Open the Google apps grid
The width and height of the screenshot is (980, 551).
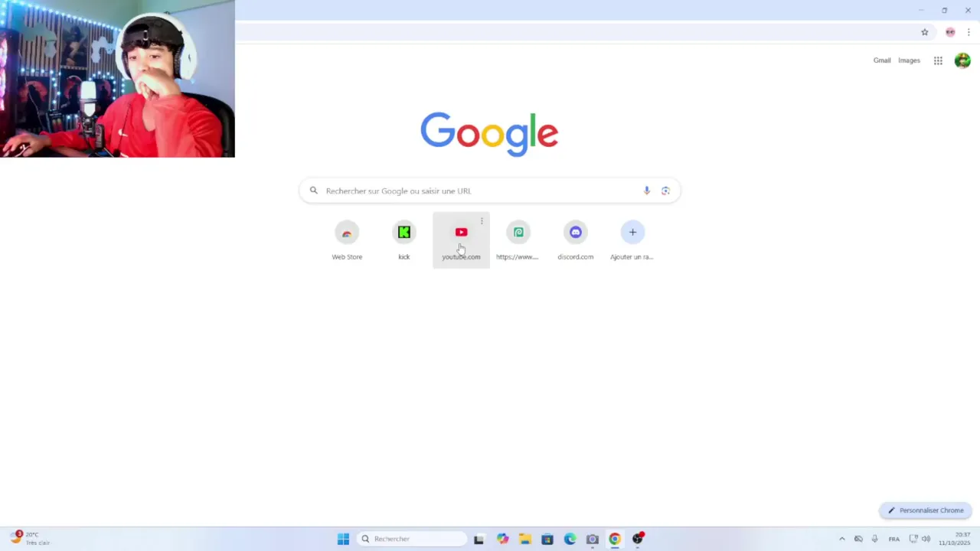click(938, 60)
